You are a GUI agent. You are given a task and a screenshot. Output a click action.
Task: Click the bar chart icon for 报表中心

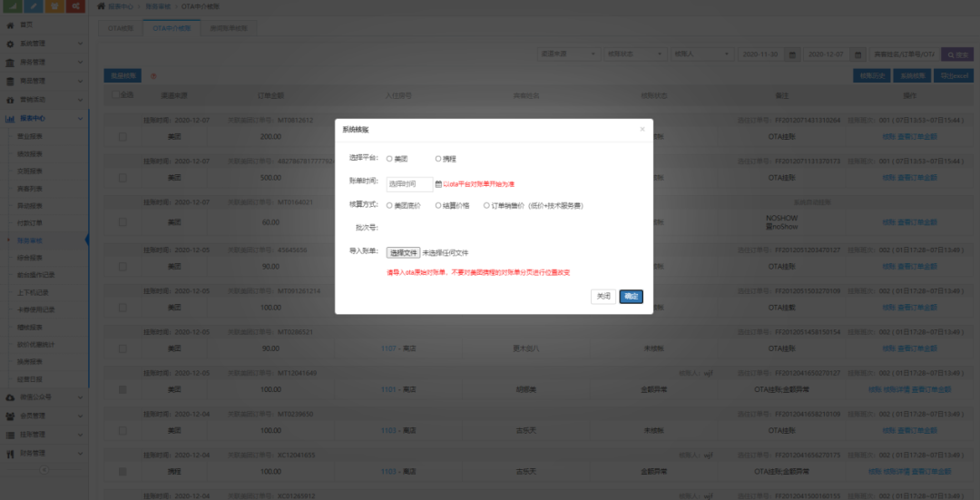(x=10, y=118)
